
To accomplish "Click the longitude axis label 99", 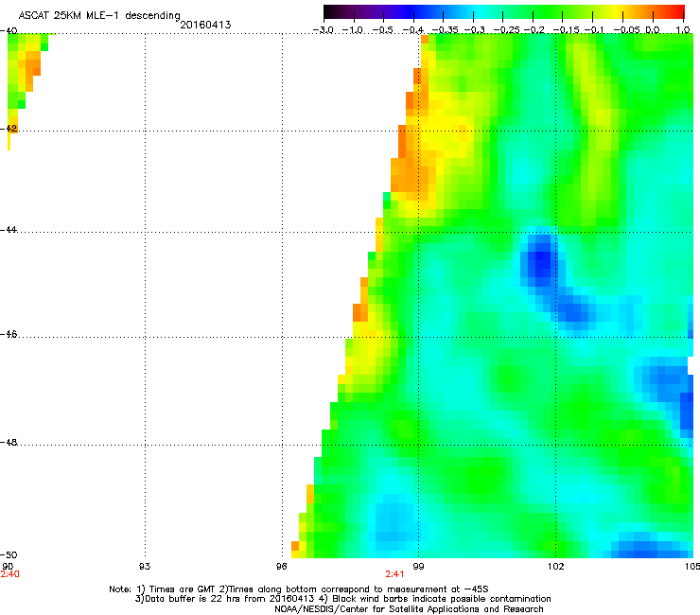I will click(x=418, y=567).
